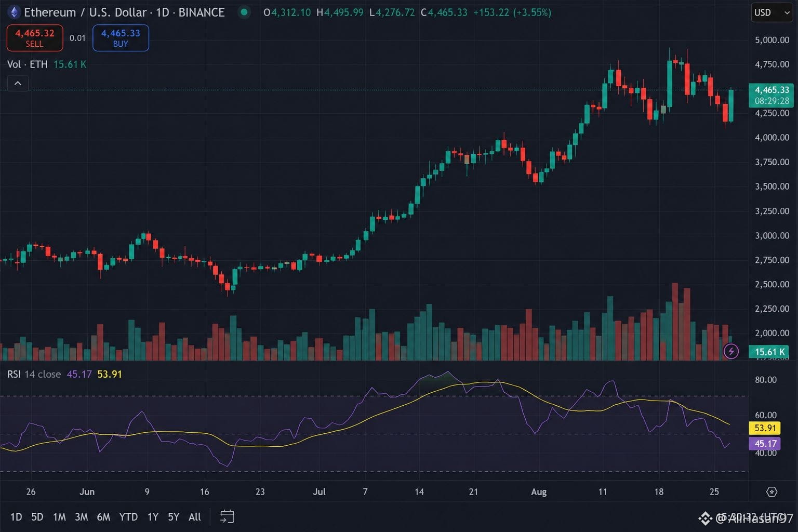The height and width of the screenshot is (532, 798).
Task: Click the 08:29:28 countdown timer
Action: [772, 101]
